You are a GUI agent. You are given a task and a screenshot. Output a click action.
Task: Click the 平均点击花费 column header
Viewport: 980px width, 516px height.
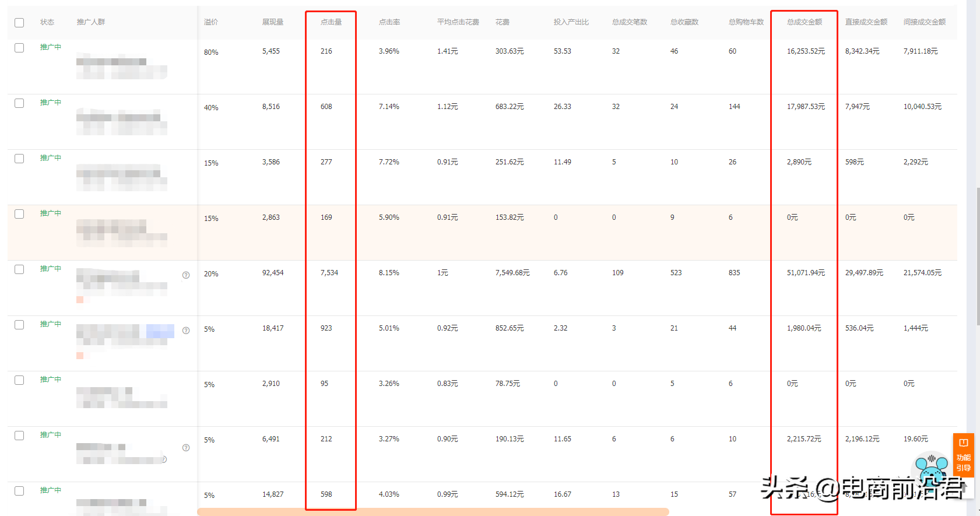point(458,22)
